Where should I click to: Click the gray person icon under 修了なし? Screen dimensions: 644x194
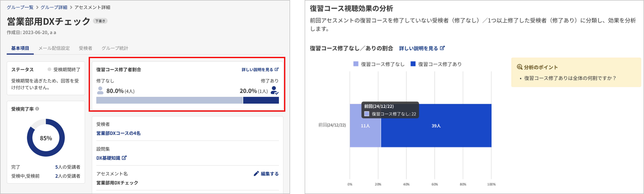pyautogui.click(x=100, y=90)
